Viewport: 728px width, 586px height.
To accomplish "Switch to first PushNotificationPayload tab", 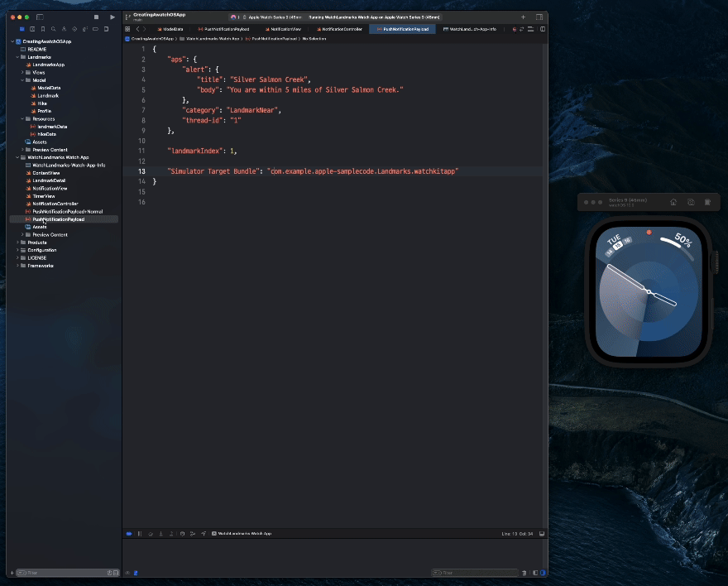I will pos(223,29).
